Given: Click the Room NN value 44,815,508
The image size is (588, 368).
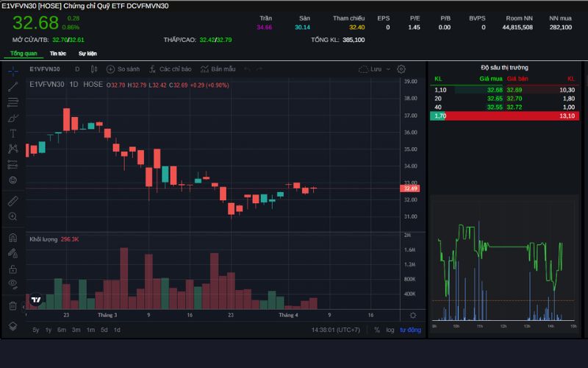Looking at the screenshot, I should (x=517, y=27).
